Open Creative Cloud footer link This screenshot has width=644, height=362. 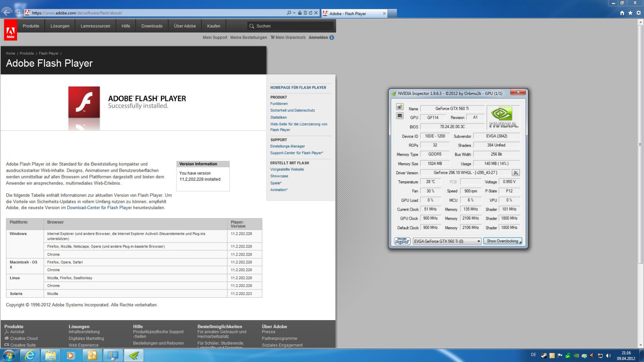click(24, 339)
